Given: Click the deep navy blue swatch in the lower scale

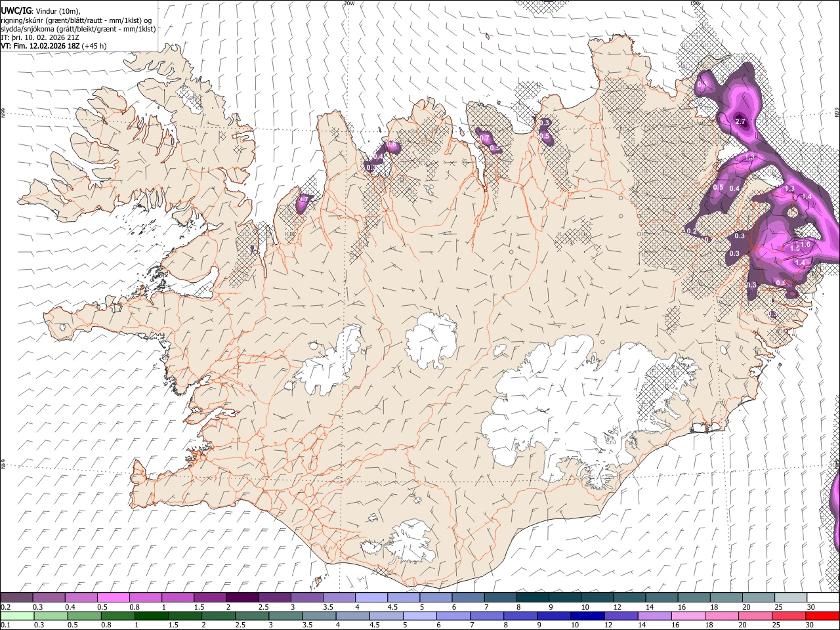Looking at the screenshot, I should [587, 616].
